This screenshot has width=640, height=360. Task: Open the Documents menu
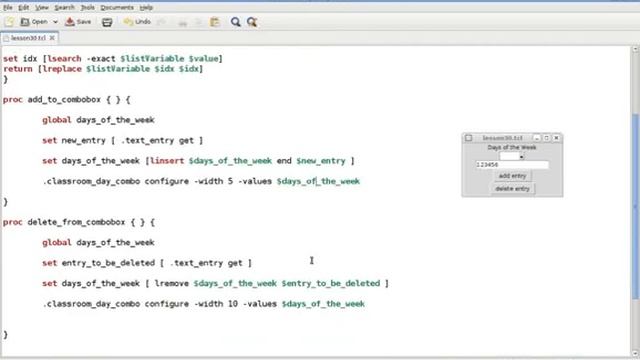117,7
